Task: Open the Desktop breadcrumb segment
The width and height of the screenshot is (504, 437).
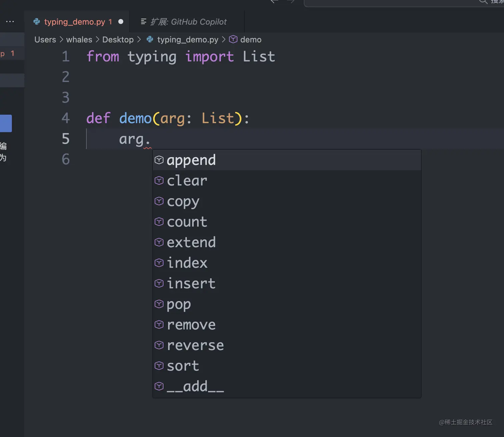Action: pyautogui.click(x=118, y=40)
